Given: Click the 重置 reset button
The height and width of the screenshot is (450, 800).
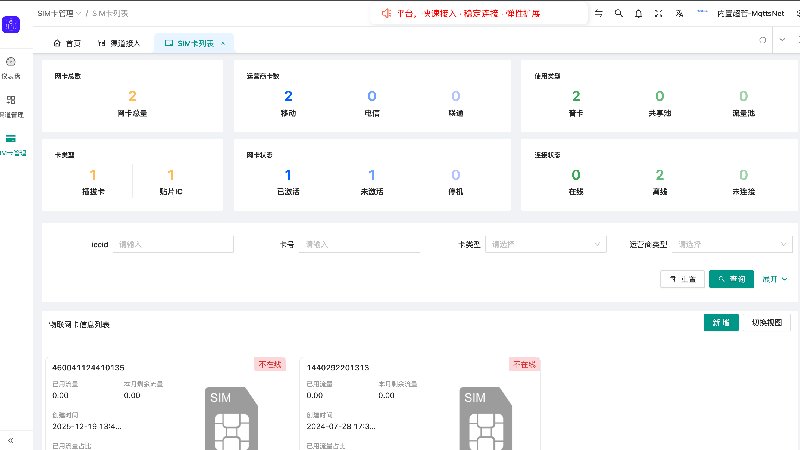Looking at the screenshot, I should click(682, 279).
